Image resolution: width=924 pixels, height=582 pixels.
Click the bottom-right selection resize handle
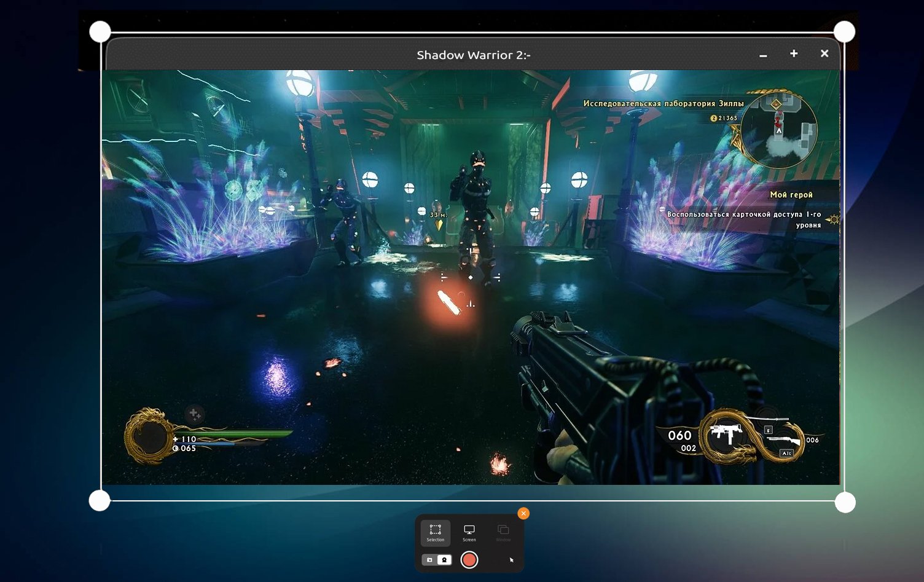pos(845,502)
